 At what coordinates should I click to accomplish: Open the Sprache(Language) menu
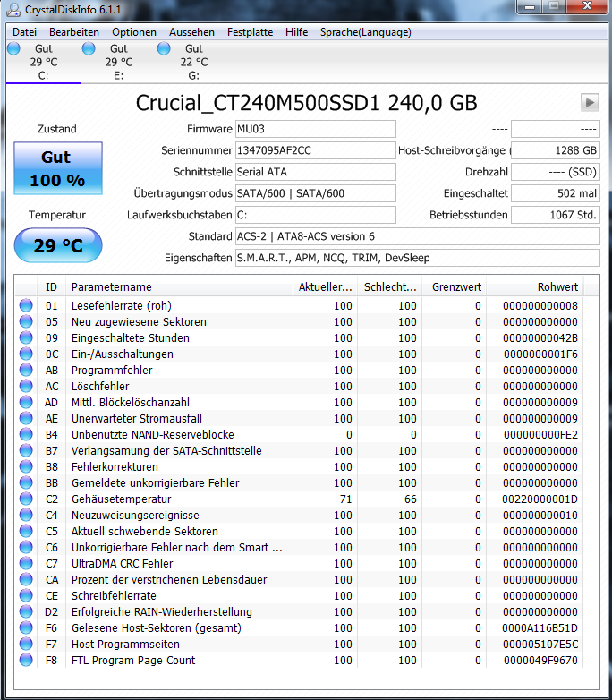click(366, 32)
